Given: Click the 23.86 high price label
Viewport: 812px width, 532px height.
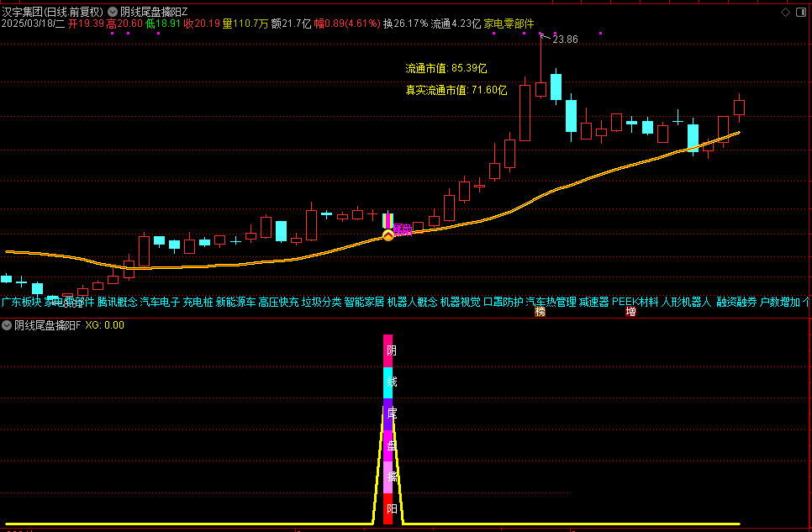Looking at the screenshot, I should [566, 40].
